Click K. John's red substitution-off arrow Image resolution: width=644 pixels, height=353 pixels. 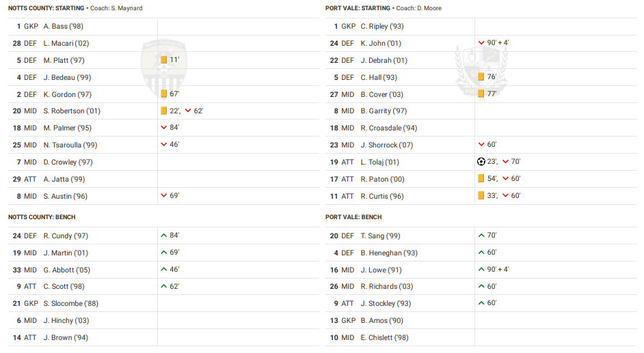(x=481, y=43)
